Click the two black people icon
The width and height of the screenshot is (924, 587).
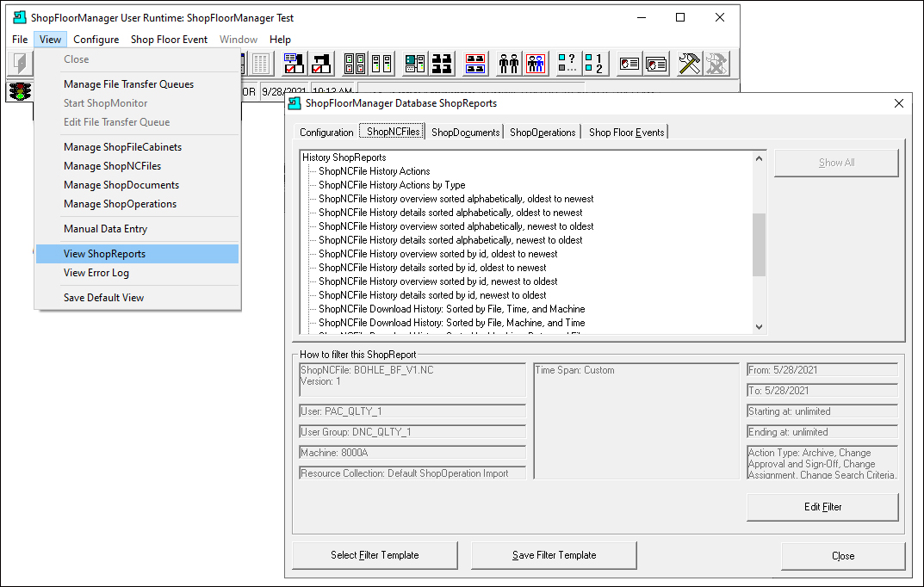[x=508, y=63]
